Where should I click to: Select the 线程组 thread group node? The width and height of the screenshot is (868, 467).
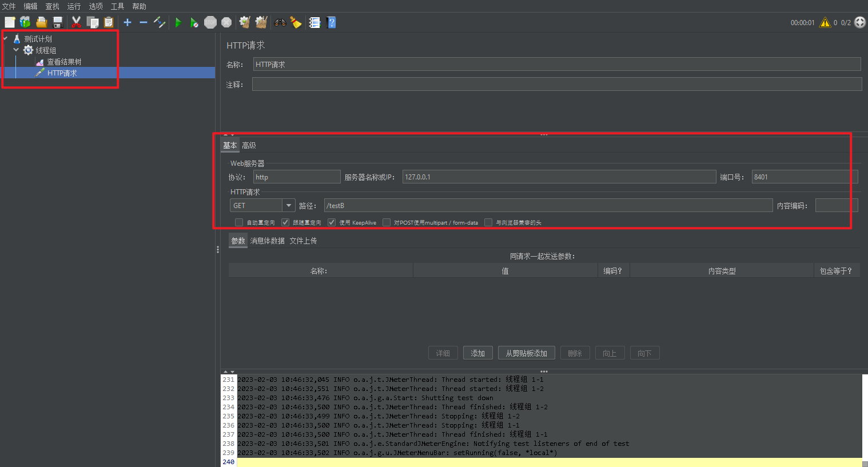[46, 50]
